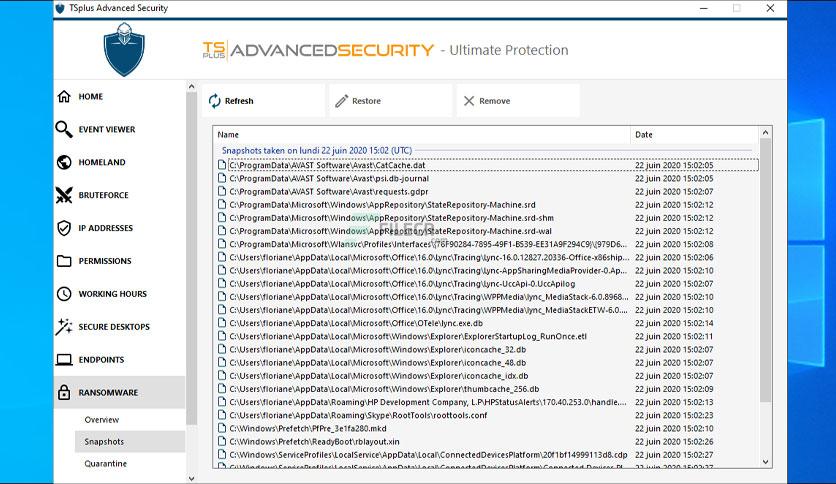Image resolution: width=836 pixels, height=484 pixels.
Task: Open Event Viewer magnifier icon
Action: tap(64, 130)
